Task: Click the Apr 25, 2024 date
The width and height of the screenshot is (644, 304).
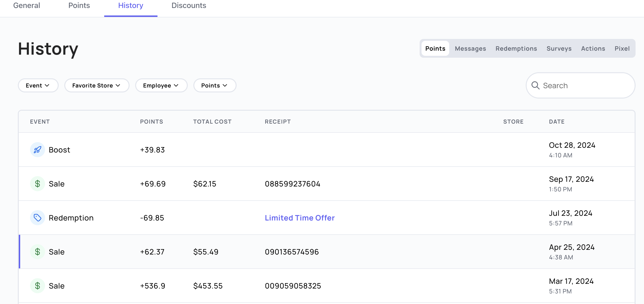Action: tap(572, 247)
